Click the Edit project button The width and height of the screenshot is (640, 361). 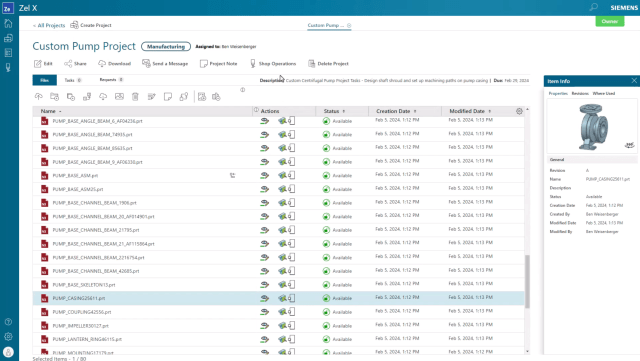pyautogui.click(x=43, y=64)
